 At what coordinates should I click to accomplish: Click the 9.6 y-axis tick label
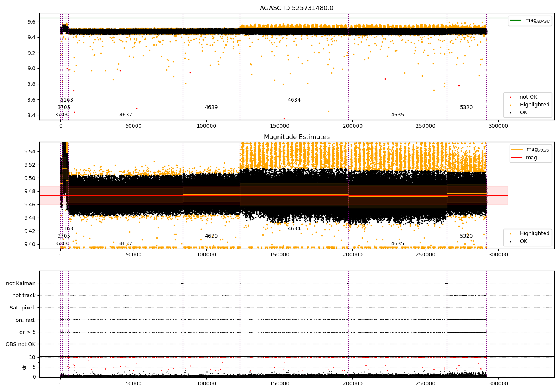click(31, 22)
